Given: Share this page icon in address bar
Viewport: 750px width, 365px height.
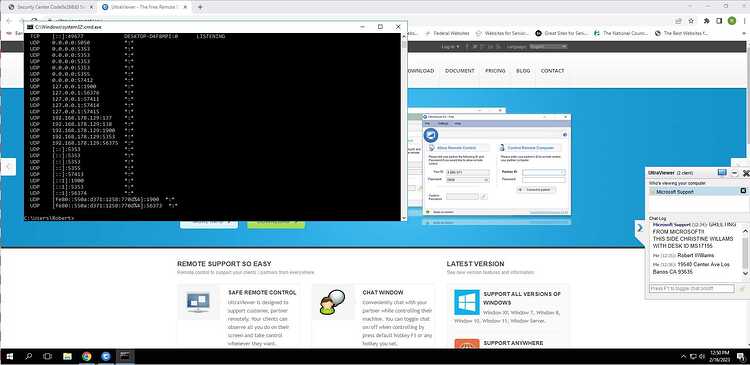Looking at the screenshot, I should coord(678,21).
